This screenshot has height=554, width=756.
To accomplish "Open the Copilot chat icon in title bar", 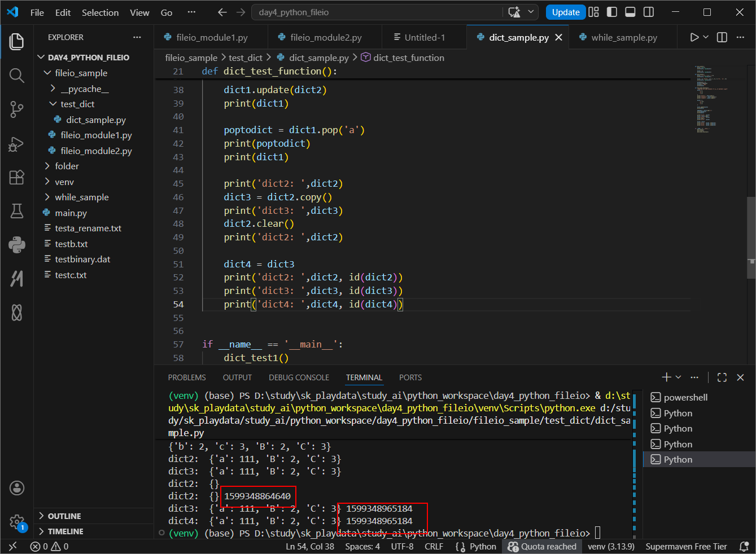I will [x=514, y=12].
